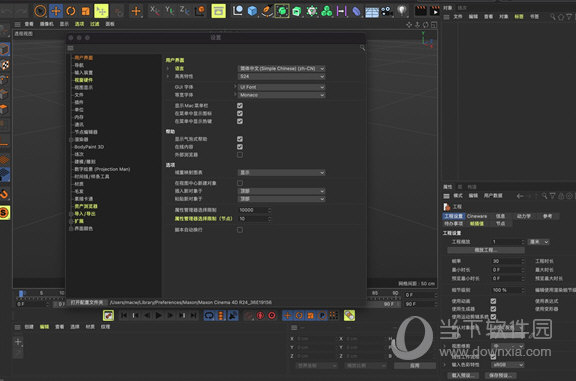Select '导入/导出' preferences category
The height and width of the screenshot is (381, 576).
click(85, 213)
